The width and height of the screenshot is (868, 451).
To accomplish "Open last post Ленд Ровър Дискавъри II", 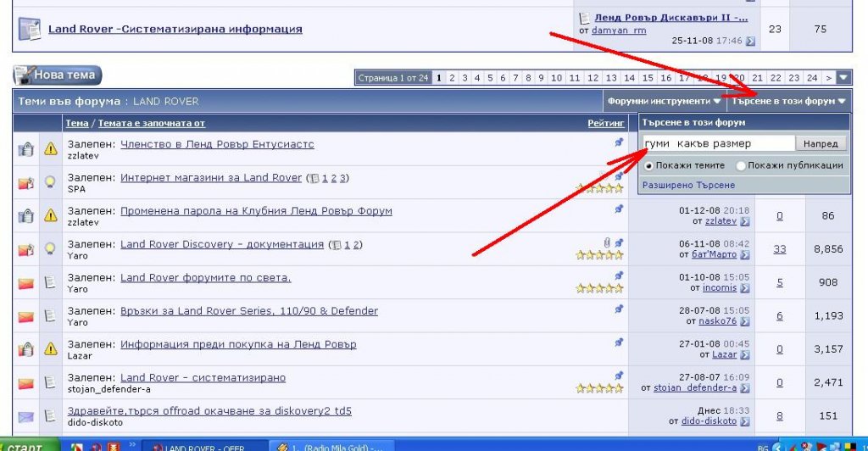I will point(671,18).
